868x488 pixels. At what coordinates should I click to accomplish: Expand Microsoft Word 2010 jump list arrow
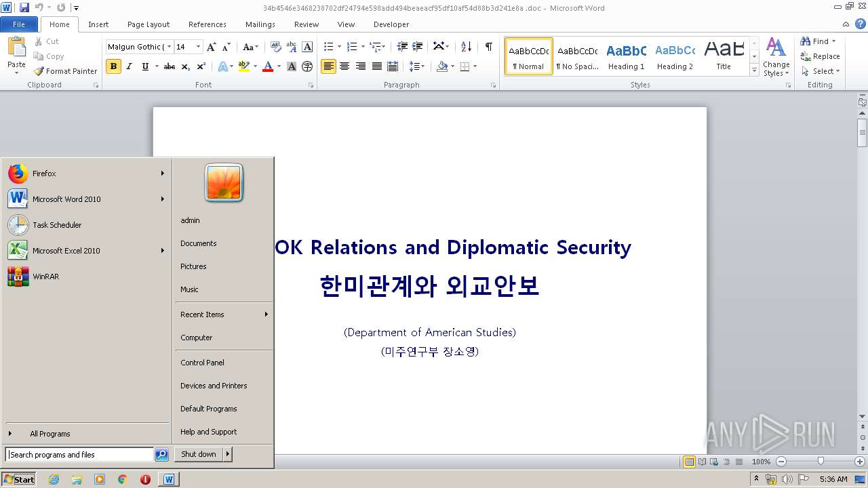point(163,199)
